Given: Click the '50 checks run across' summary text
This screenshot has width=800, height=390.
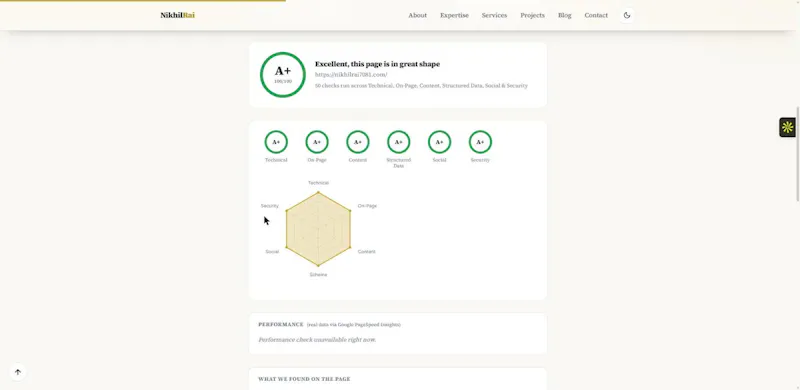Looking at the screenshot, I should point(421,86).
